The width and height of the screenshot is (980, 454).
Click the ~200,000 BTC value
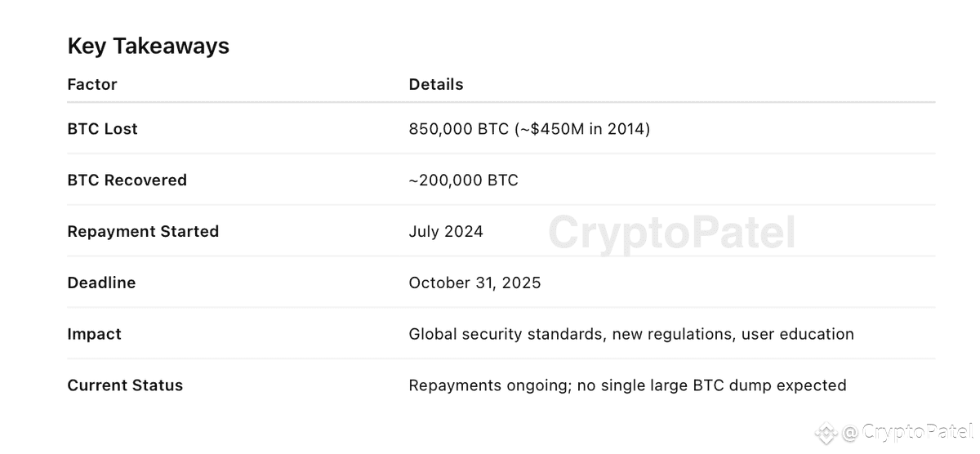click(463, 180)
